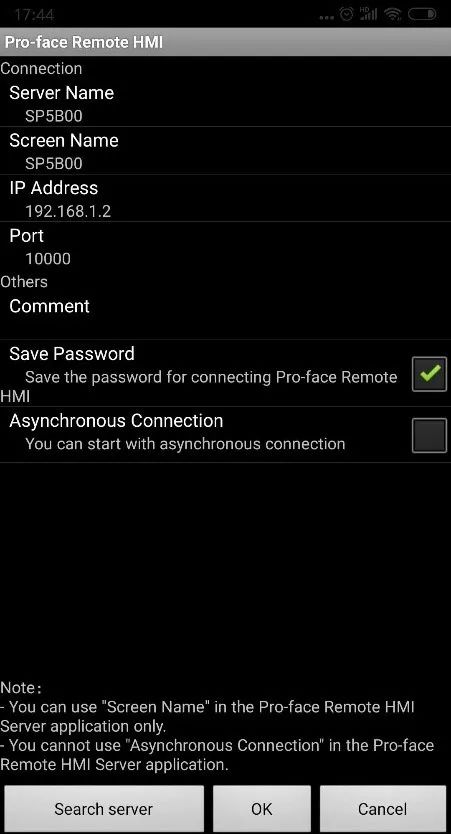Tap the Wi-Fi status bar icon
The height and width of the screenshot is (834, 451).
(393, 15)
